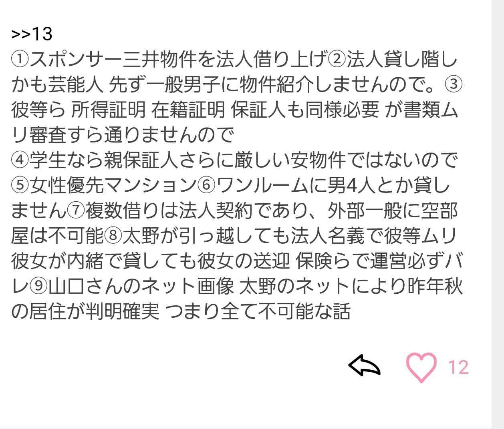
Task: Tap the reply arrow icon
Action: (x=364, y=365)
